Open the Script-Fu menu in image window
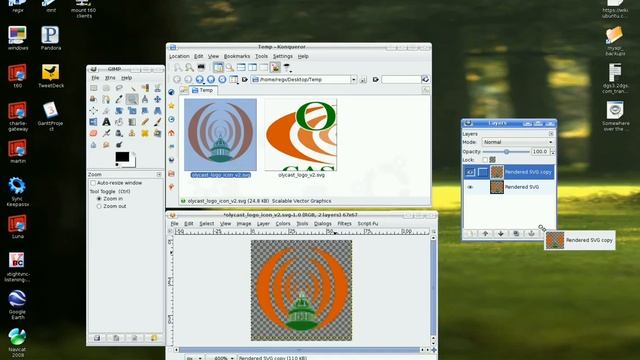 pyautogui.click(x=368, y=224)
